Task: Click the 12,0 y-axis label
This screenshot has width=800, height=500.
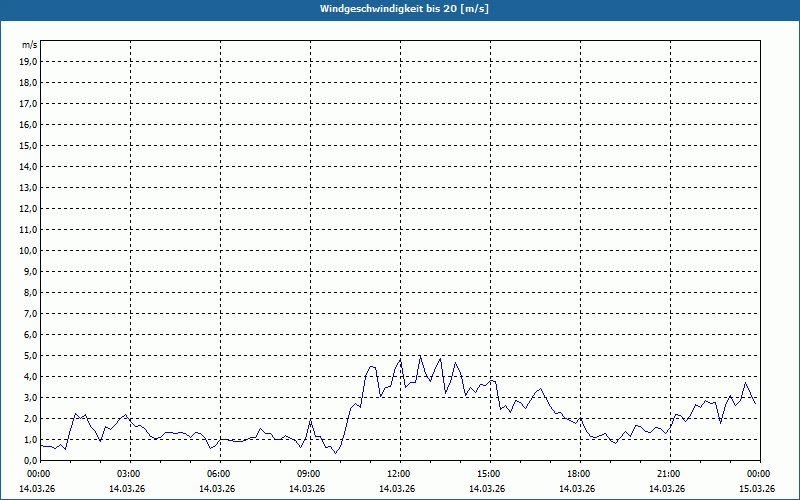Action: click(29, 208)
